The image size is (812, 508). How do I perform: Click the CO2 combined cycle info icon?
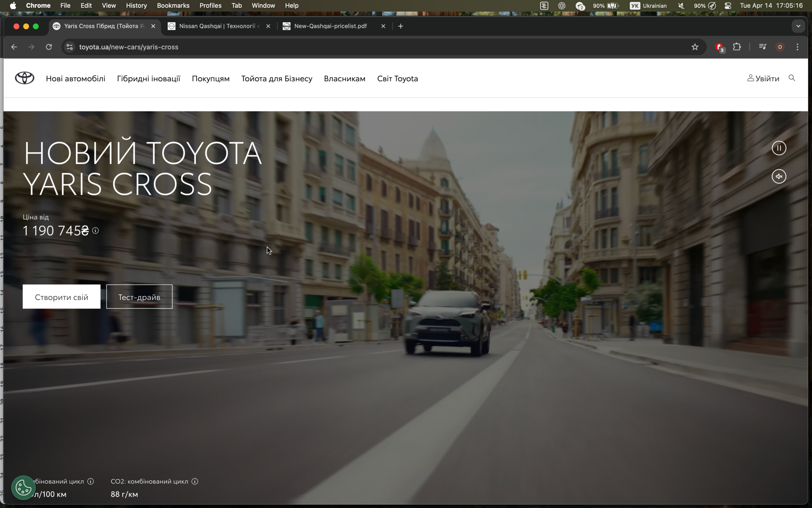[195, 482]
